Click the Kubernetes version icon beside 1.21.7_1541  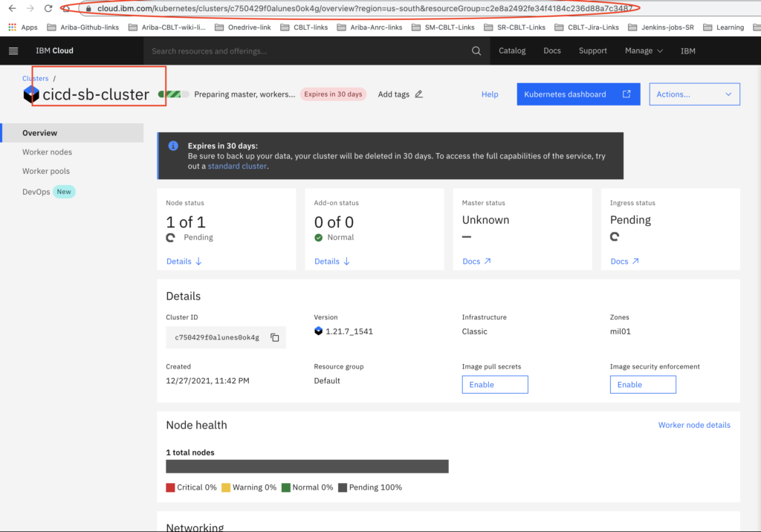tap(320, 331)
